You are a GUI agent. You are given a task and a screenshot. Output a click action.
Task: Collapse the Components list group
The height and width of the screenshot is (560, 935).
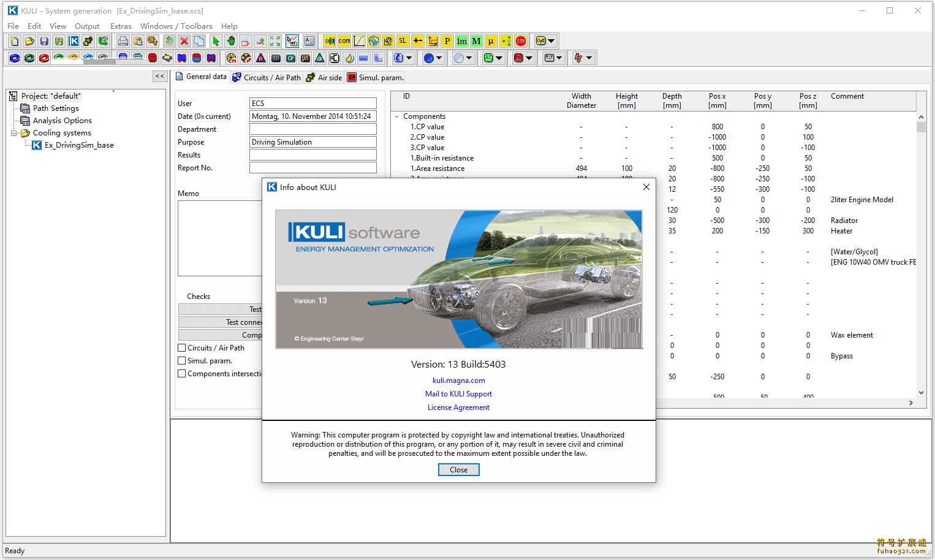click(397, 116)
